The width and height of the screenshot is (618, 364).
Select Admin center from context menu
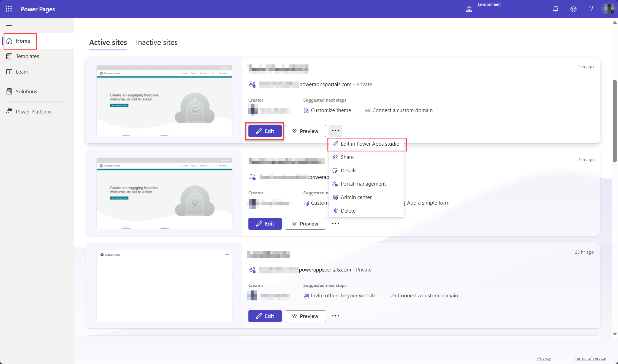click(x=356, y=197)
